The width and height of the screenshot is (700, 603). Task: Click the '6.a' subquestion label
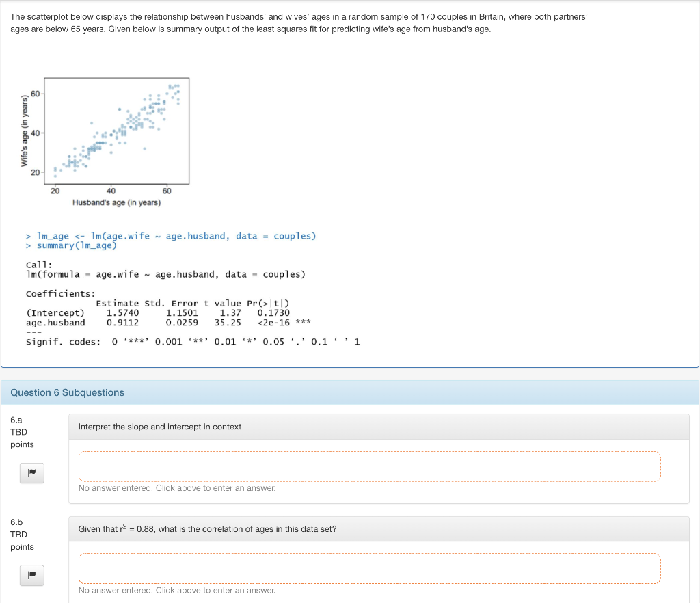[x=16, y=420]
